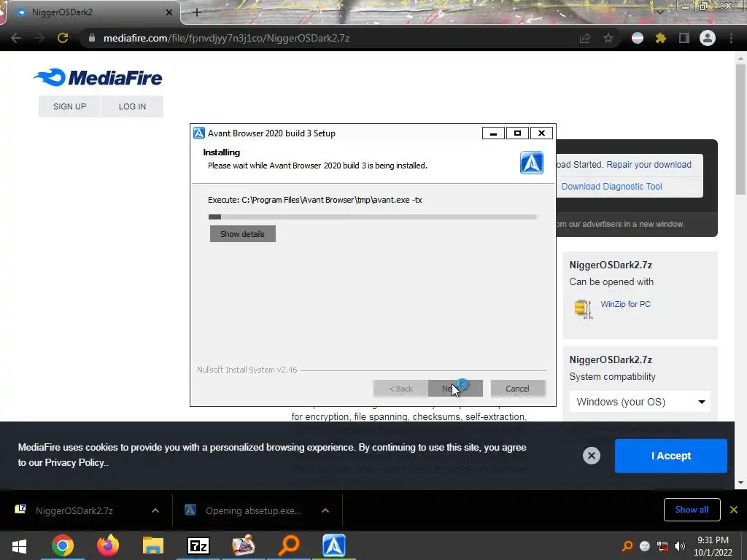Open the orange magnifier app on taskbar

(x=289, y=545)
